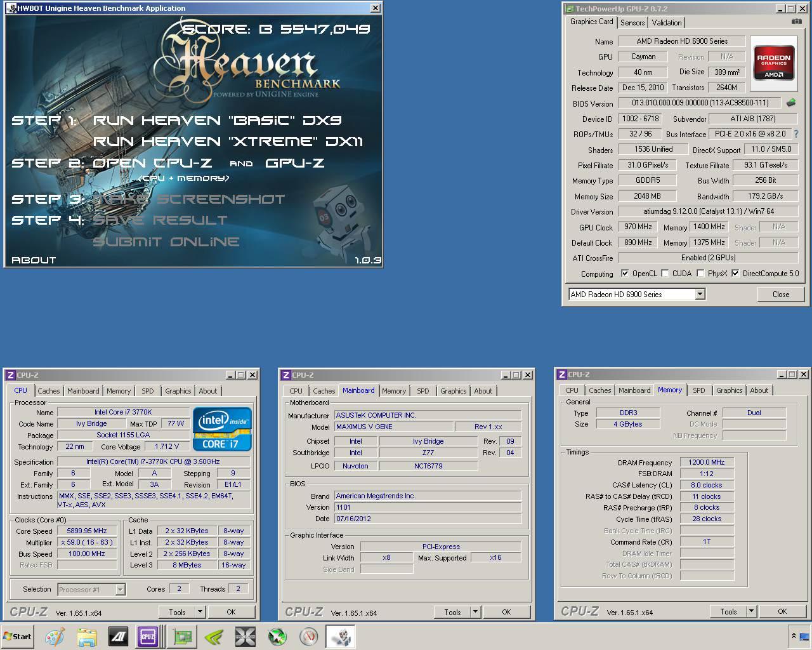Click the Close button in GPU-Z
Viewport: 812px width, 650px height.
pos(781,295)
